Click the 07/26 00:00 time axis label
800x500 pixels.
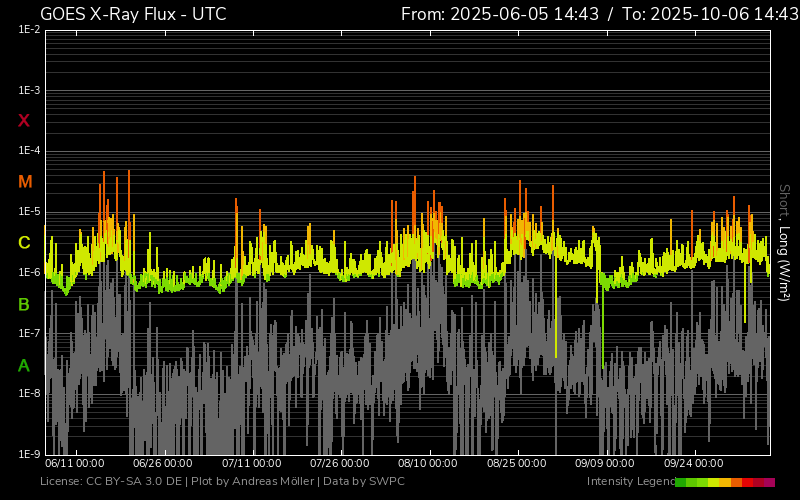(x=340, y=464)
